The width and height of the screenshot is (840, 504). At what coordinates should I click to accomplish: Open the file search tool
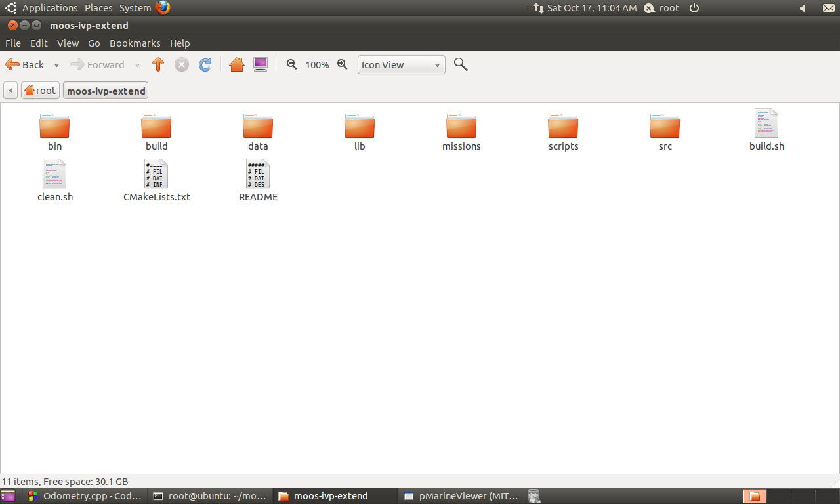[461, 64]
